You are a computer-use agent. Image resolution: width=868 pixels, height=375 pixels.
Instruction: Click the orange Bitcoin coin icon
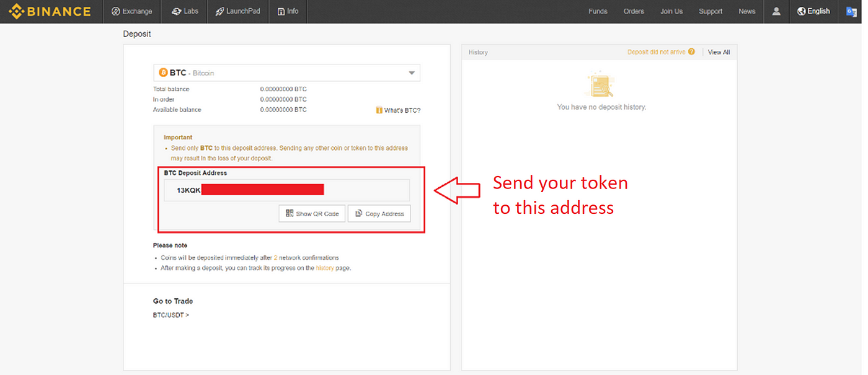click(x=164, y=73)
